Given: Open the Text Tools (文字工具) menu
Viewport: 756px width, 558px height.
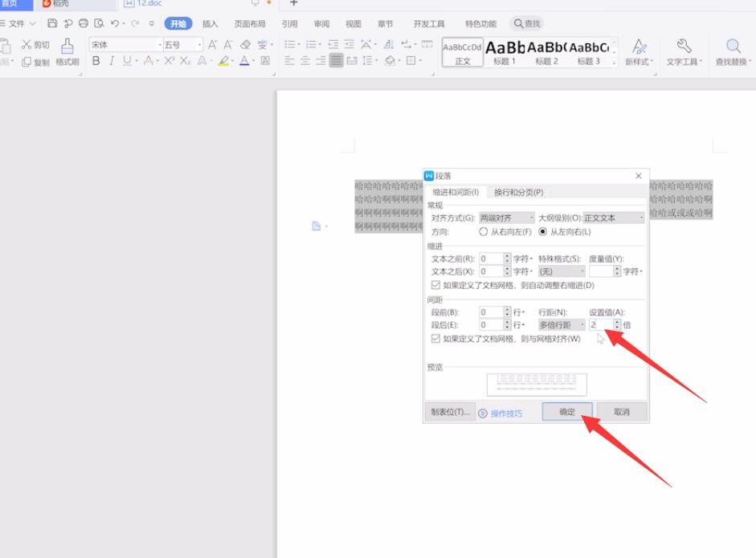Looking at the screenshot, I should (684, 52).
